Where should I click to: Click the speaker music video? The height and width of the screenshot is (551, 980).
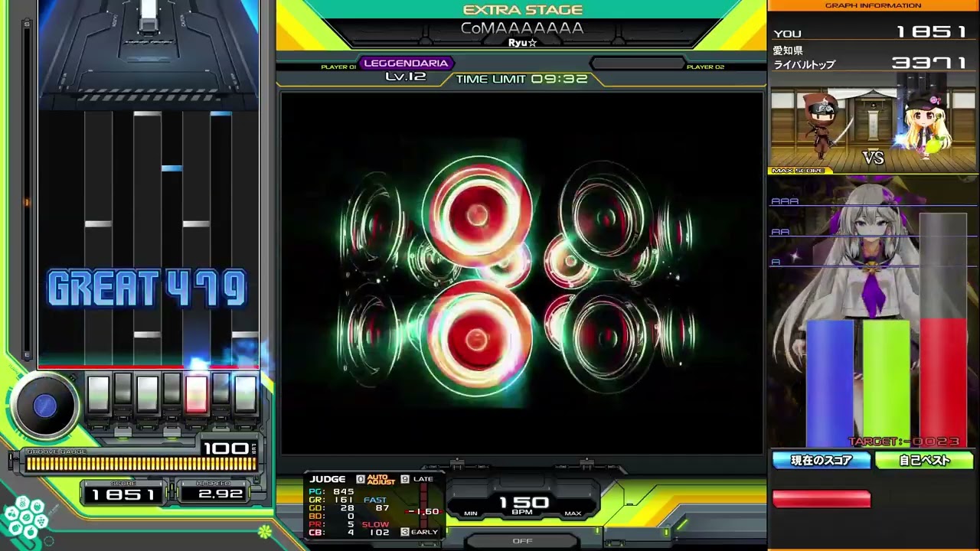coord(522,272)
